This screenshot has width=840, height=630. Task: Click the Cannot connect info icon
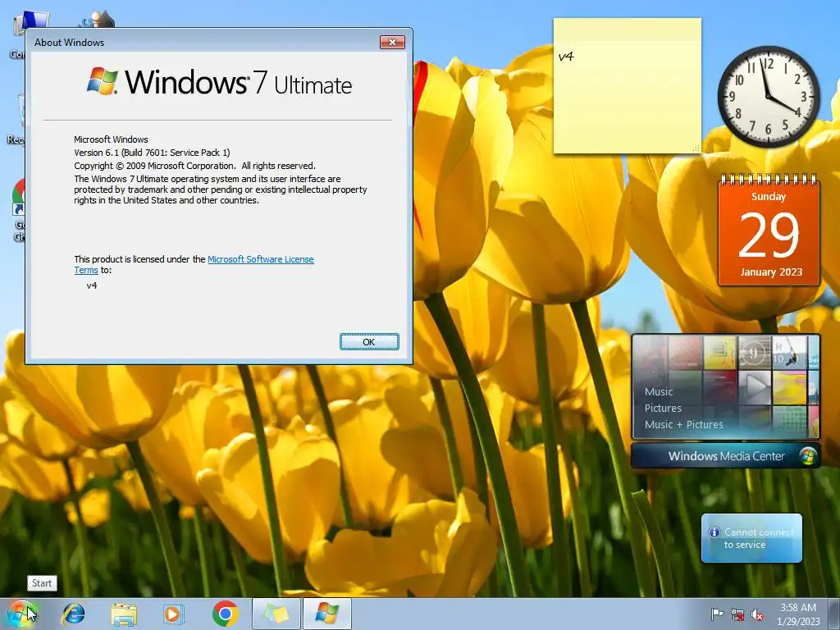tap(714, 532)
